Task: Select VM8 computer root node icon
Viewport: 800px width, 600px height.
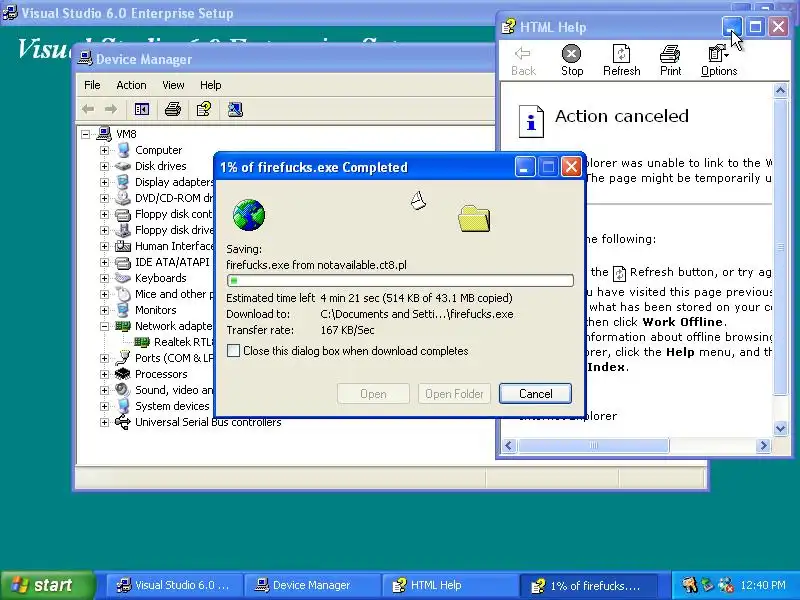Action: 104,134
